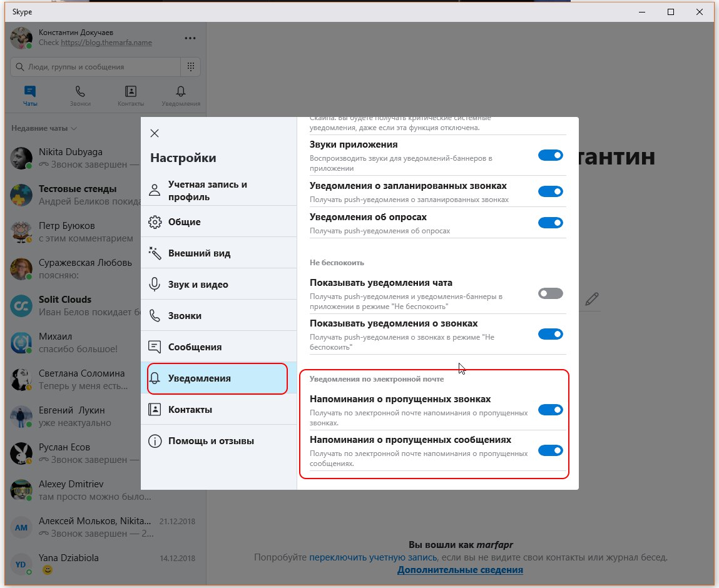Viewport: 719px width, 588px height.
Task: Open the Помощь и отзывы section
Action: click(x=219, y=441)
